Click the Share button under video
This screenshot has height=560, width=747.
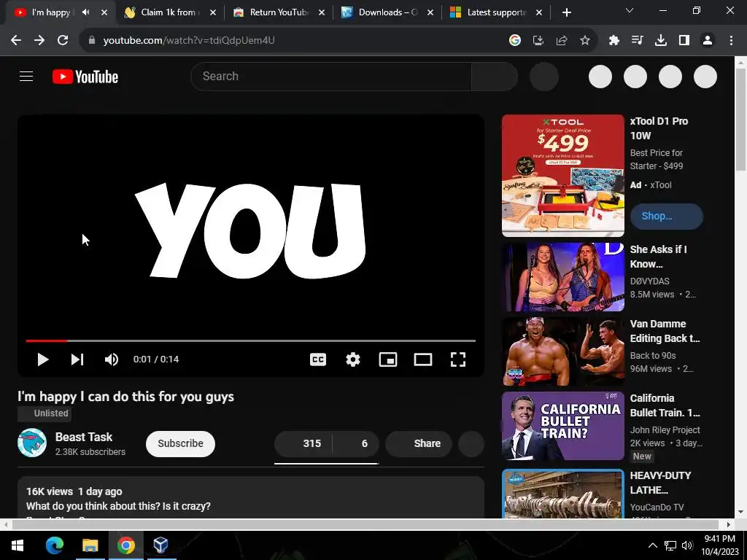coord(419,444)
